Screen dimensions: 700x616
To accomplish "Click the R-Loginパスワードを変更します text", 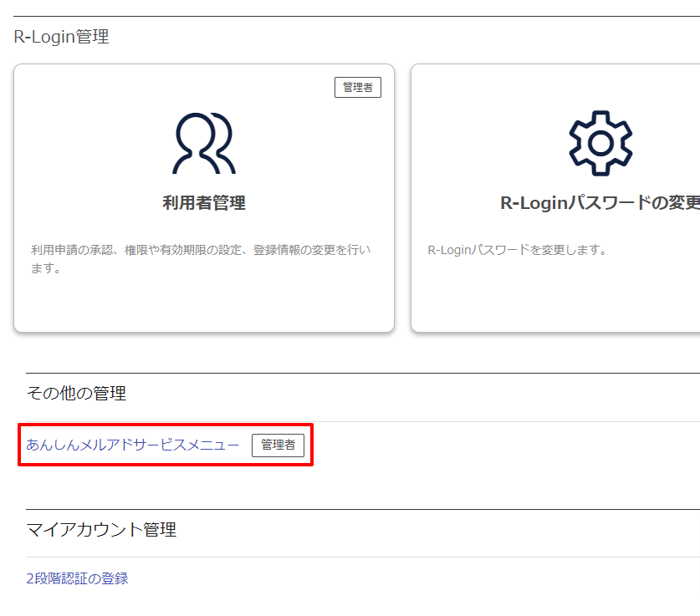I will 517,250.
